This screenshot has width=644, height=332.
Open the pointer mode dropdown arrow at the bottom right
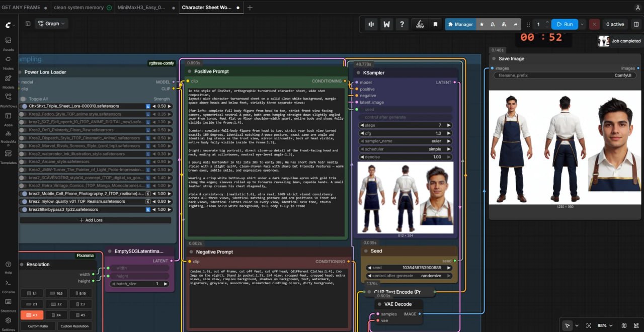point(577,325)
